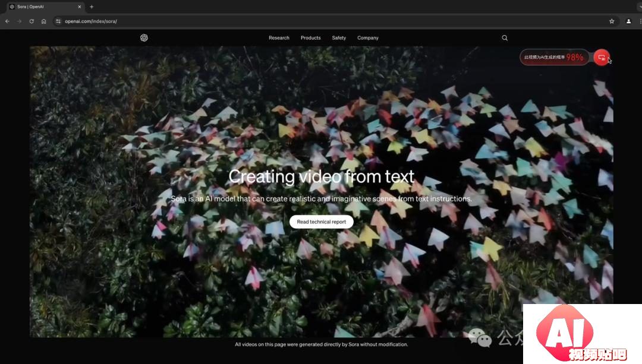The image size is (642, 364).
Task: Click the red round AI detector button
Action: [602, 57]
